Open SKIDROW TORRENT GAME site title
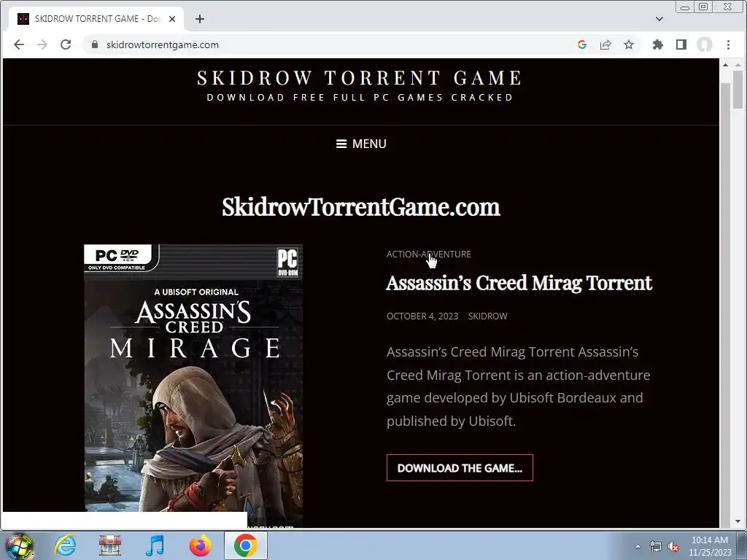747x560 pixels. click(x=360, y=78)
